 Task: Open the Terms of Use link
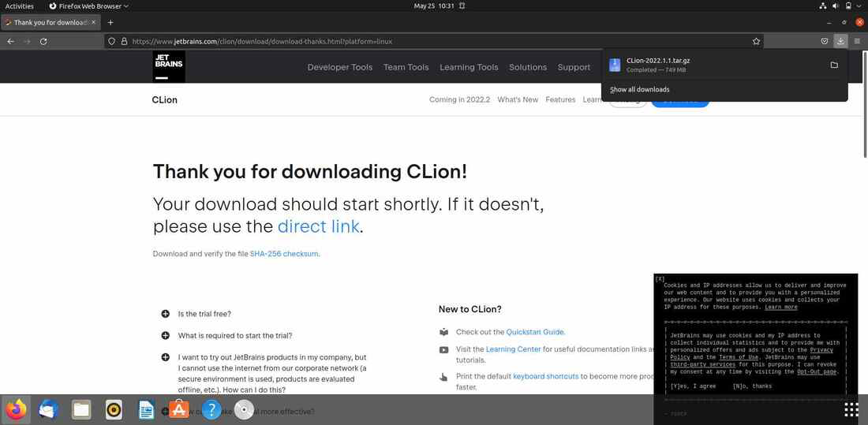pos(739,357)
